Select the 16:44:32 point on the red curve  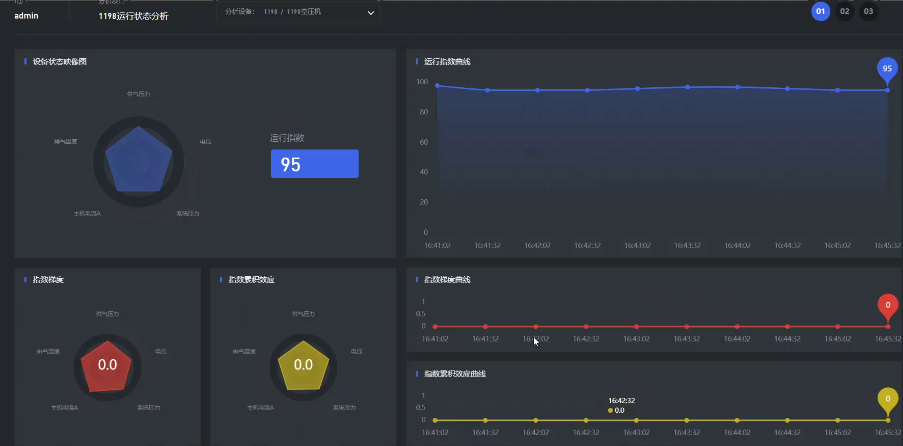(x=787, y=327)
